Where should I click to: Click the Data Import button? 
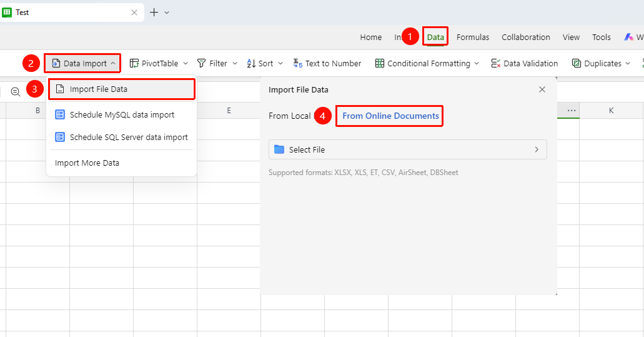tap(83, 63)
